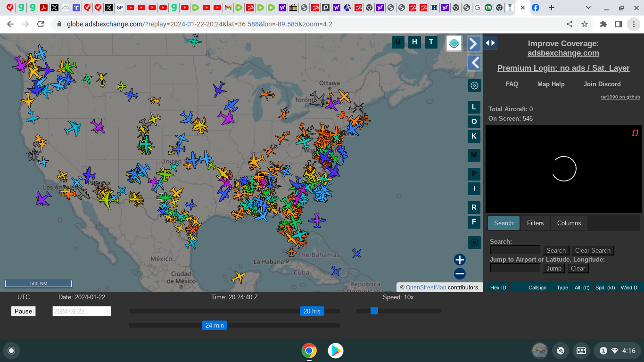
Task: Focus the Jump to Airport input field
Action: coord(515,268)
